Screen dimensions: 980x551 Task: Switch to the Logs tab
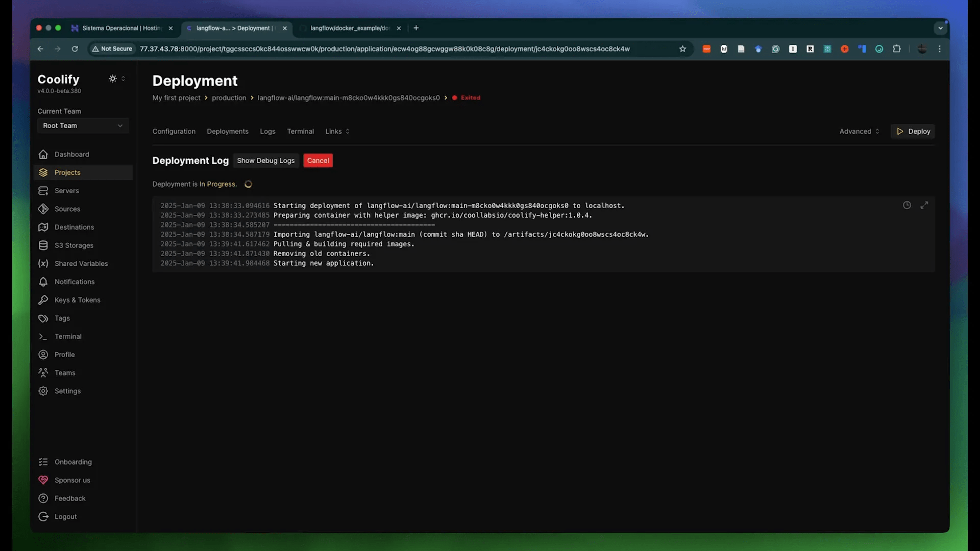click(267, 131)
